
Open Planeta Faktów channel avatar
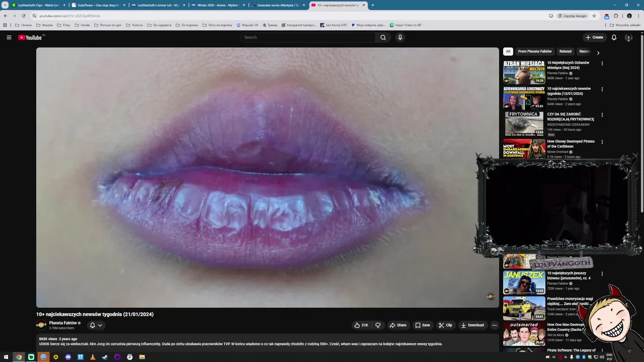(41, 325)
